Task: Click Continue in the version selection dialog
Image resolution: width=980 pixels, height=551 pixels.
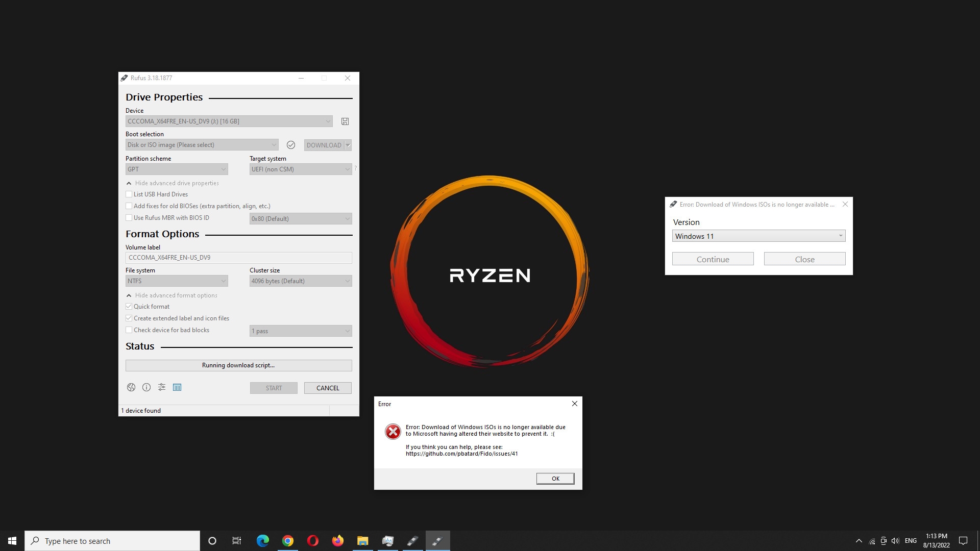Action: (x=712, y=259)
